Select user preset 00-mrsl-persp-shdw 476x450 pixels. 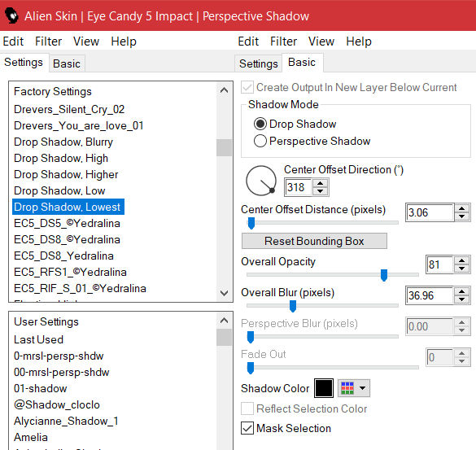click(x=61, y=372)
